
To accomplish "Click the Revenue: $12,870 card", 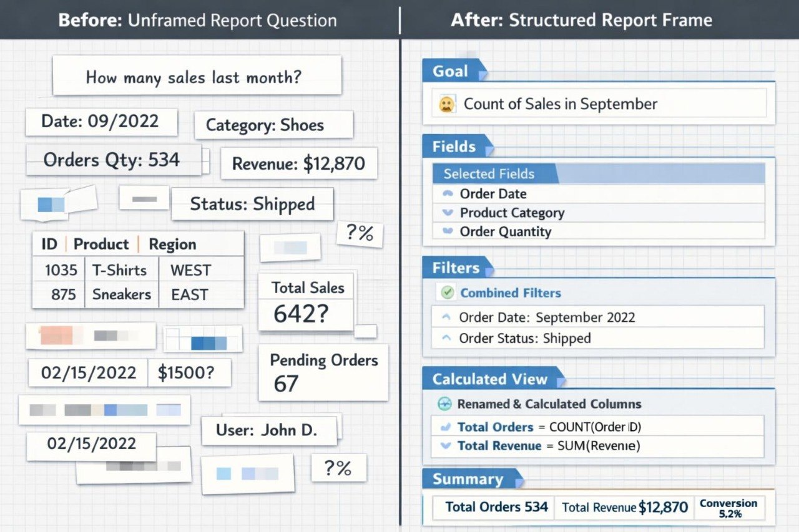I will tap(298, 164).
